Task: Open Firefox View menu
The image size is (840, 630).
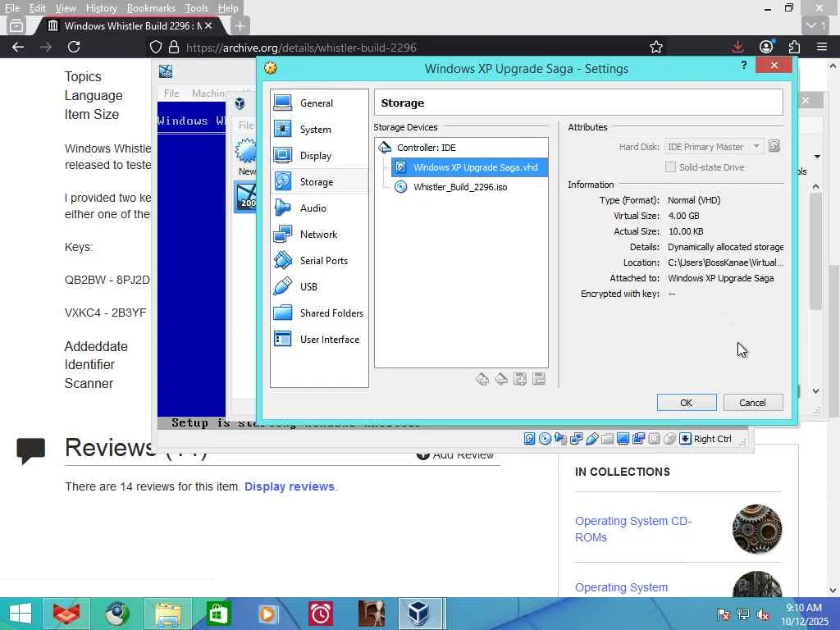Action: click(66, 8)
